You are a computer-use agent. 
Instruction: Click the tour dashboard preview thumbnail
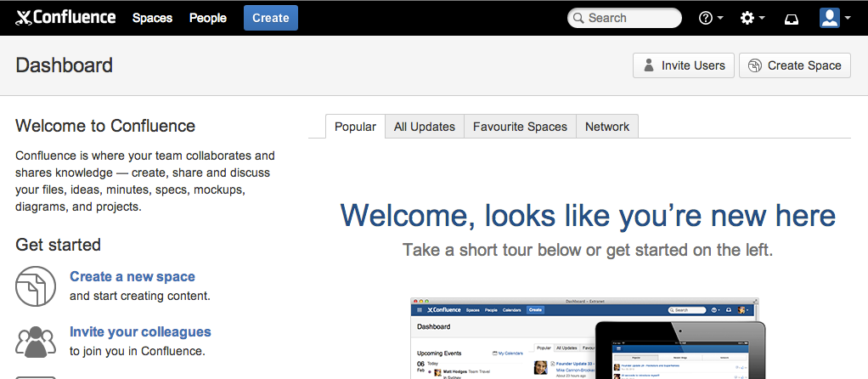pyautogui.click(x=586, y=338)
